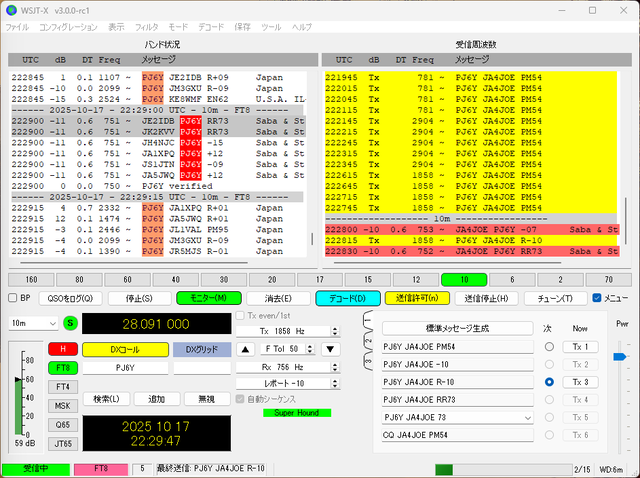Open the フィルタ menu
The width and height of the screenshot is (640, 478).
[x=147, y=27]
